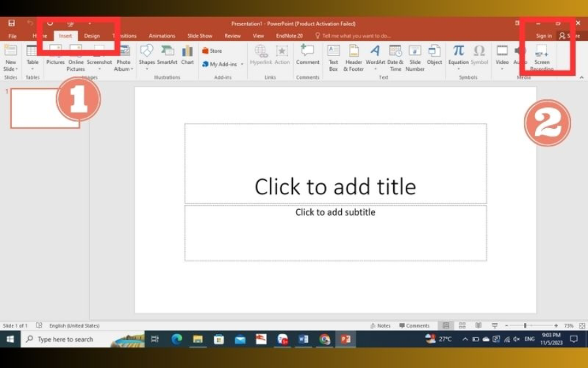Open the EndNote 20 tab
This screenshot has width=588, height=368.
pos(289,36)
